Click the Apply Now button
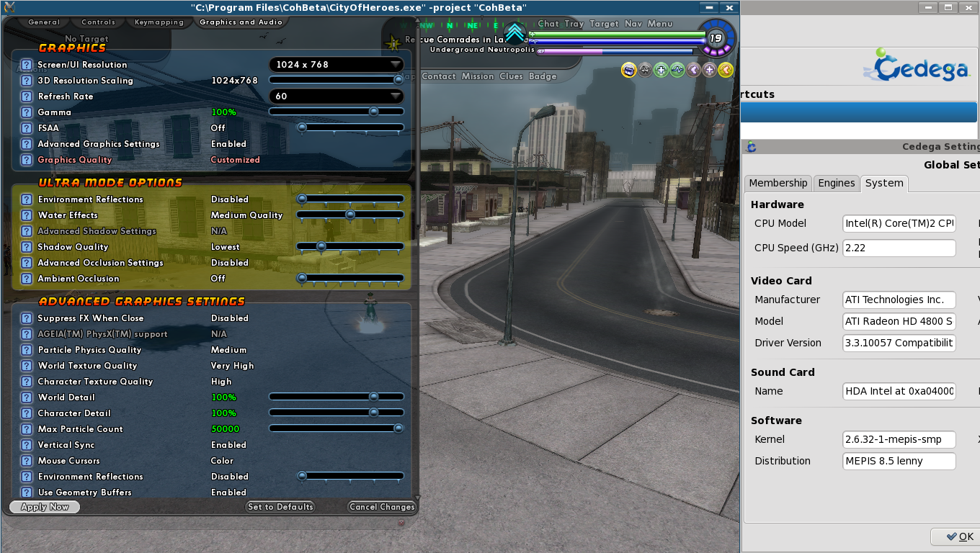980x553 pixels. [x=45, y=507]
